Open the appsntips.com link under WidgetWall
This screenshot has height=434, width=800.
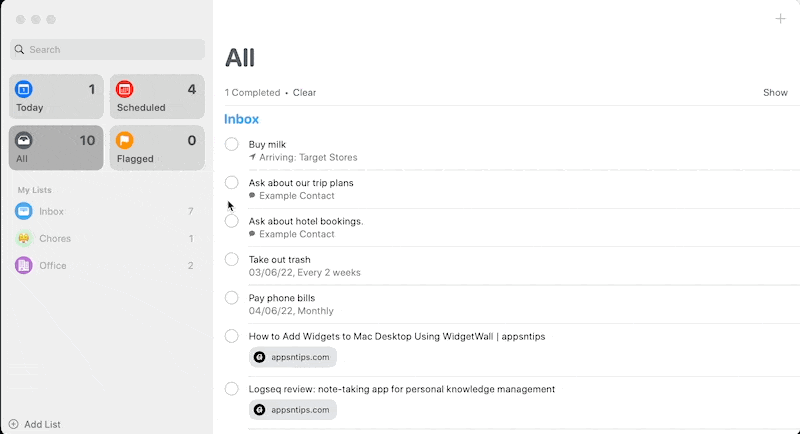293,357
